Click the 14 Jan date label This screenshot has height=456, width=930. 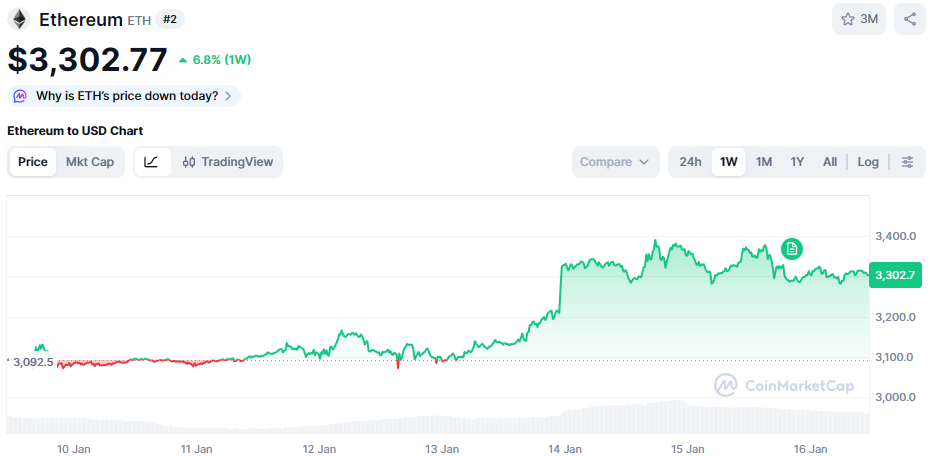pos(565,449)
